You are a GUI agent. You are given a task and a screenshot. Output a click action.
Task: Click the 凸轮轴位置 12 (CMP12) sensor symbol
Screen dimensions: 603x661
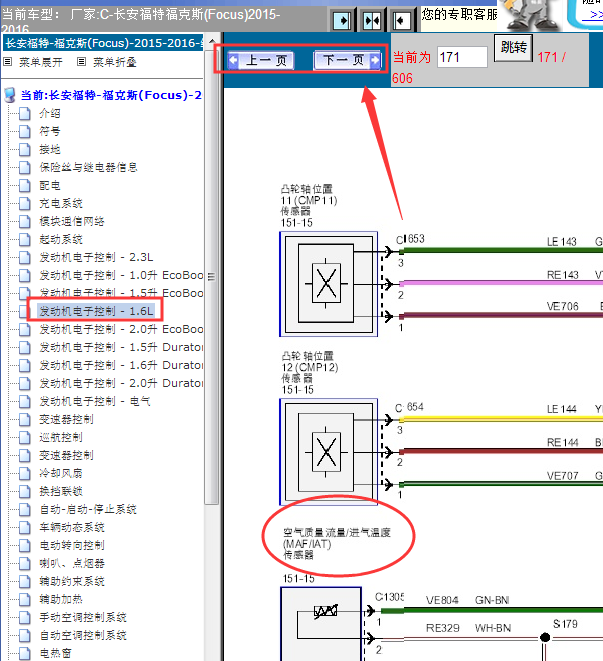tap(328, 451)
